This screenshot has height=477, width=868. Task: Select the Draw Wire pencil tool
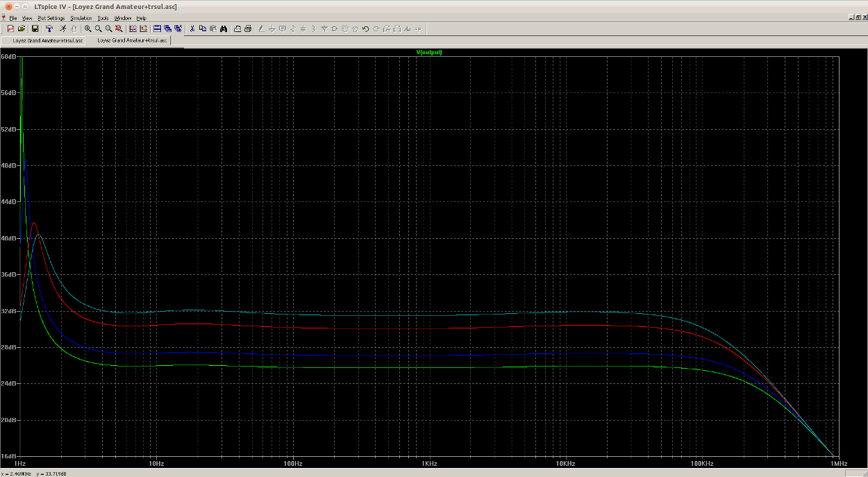coord(261,28)
